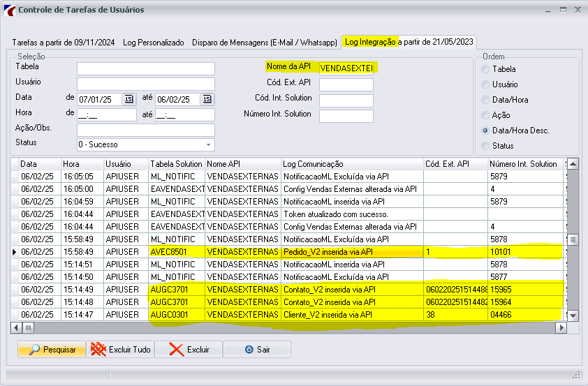Select the 15:14:49 time cell
This screenshot has width=588, height=386.
(82, 290)
